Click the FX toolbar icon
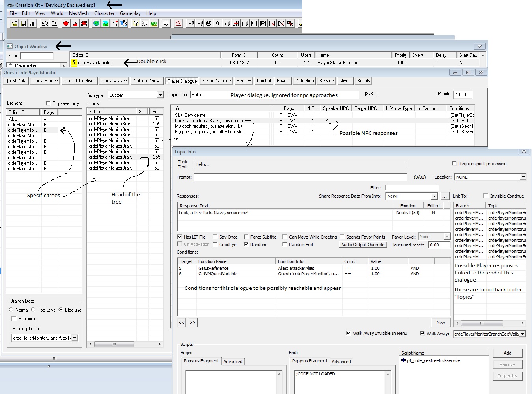532x394 pixels. click(x=123, y=24)
